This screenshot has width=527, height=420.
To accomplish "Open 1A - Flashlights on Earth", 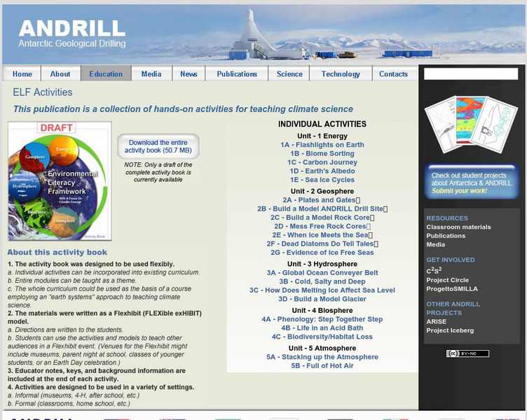I will (x=322, y=145).
